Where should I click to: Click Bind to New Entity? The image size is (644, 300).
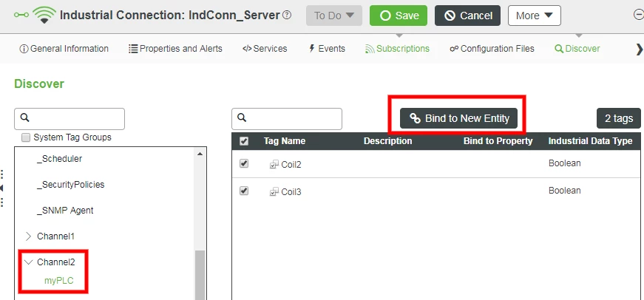pyautogui.click(x=458, y=119)
